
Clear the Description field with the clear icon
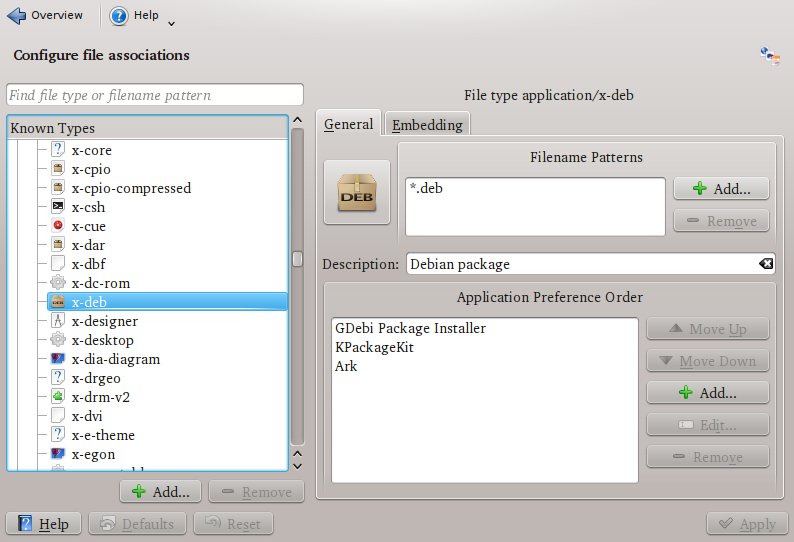[x=766, y=263]
